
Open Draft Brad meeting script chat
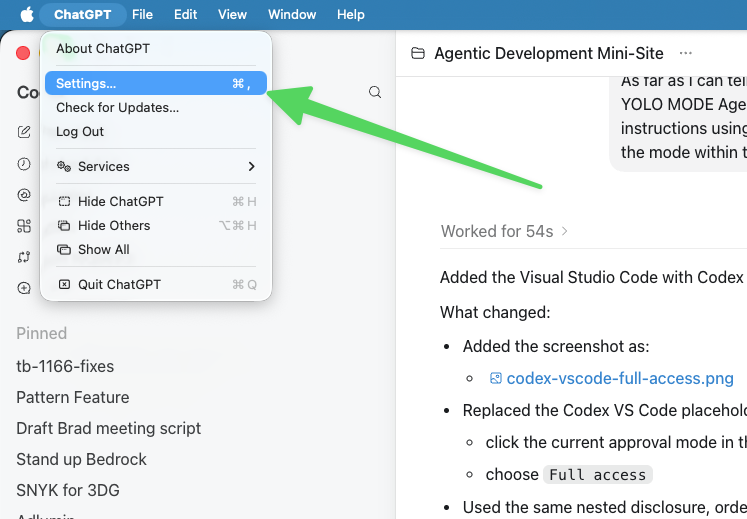(x=109, y=428)
